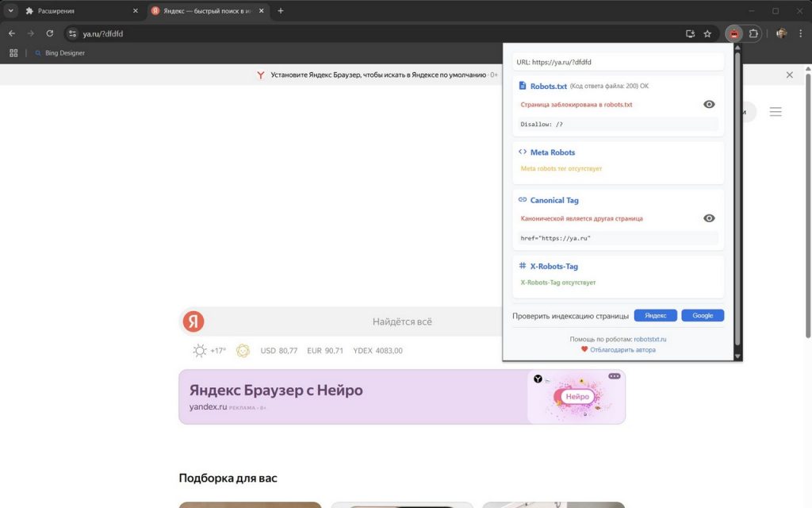Viewport: 812px width, 508px height.
Task: Open the Яндекс Браузер с Нейро ad
Action: [x=402, y=397]
